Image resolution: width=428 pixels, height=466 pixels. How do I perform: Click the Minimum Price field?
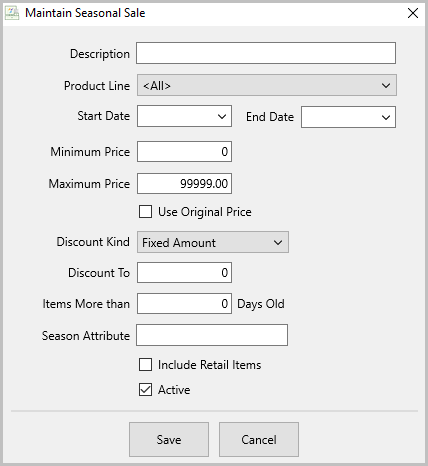[x=184, y=152]
